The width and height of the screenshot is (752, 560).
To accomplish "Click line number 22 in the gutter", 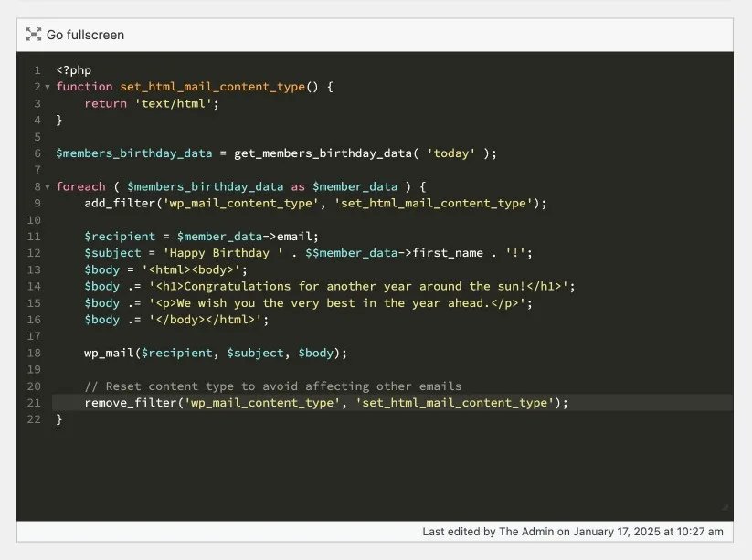I will pyautogui.click(x=34, y=419).
